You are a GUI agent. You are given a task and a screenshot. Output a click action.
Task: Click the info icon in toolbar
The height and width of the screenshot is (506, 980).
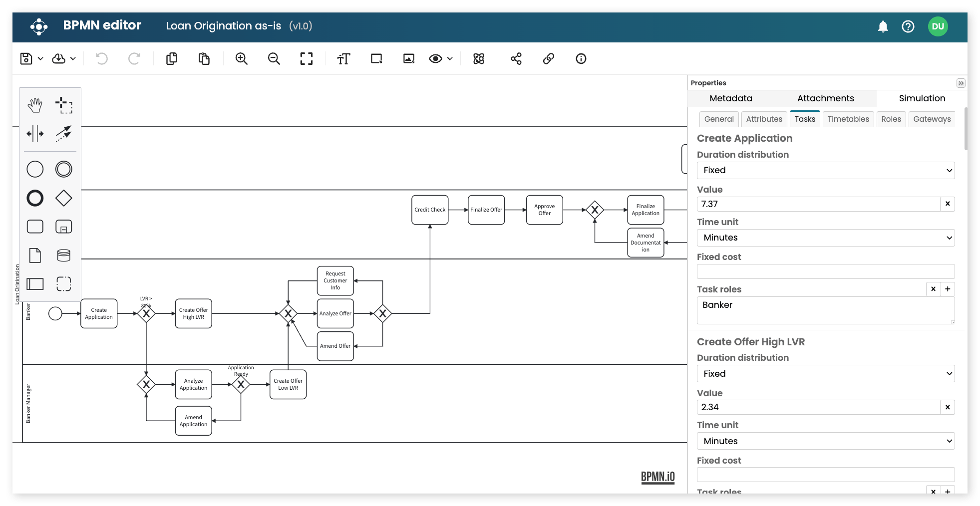pos(581,59)
